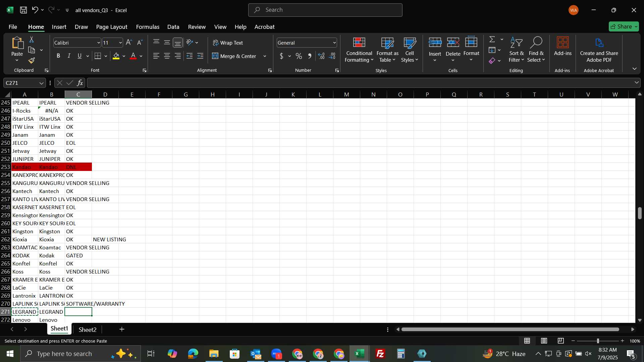Increase font size with the large A icon
Image resolution: width=644 pixels, height=362 pixels.
click(x=129, y=43)
